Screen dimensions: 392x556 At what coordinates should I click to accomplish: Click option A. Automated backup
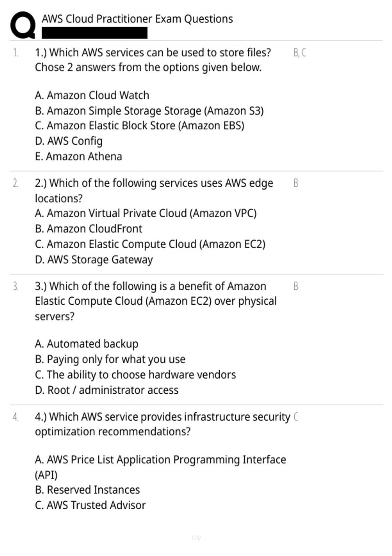tap(87, 344)
